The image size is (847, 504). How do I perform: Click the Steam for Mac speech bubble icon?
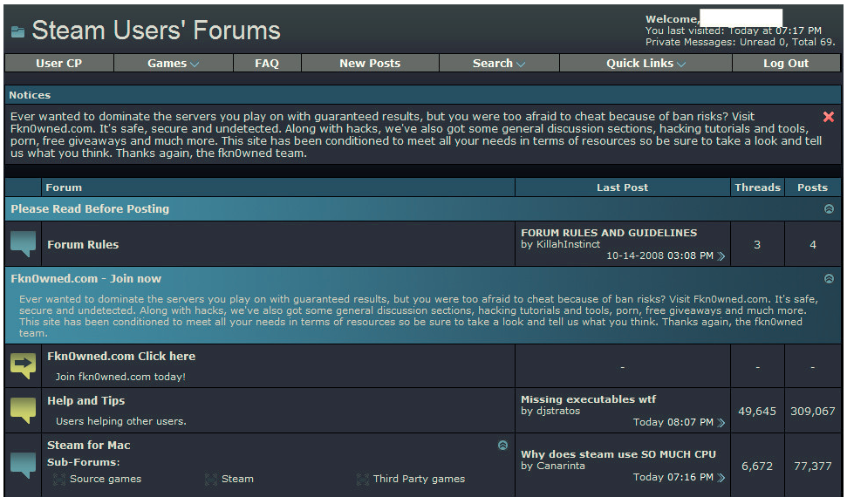coord(24,465)
